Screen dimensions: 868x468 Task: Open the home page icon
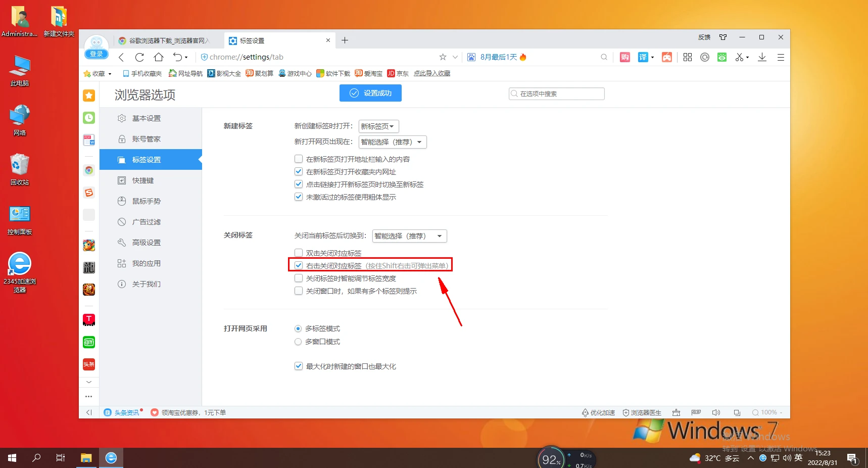click(x=159, y=57)
